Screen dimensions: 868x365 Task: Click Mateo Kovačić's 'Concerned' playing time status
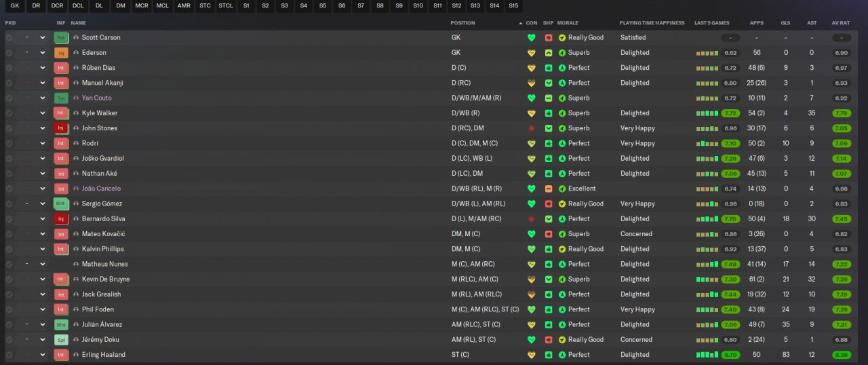636,234
